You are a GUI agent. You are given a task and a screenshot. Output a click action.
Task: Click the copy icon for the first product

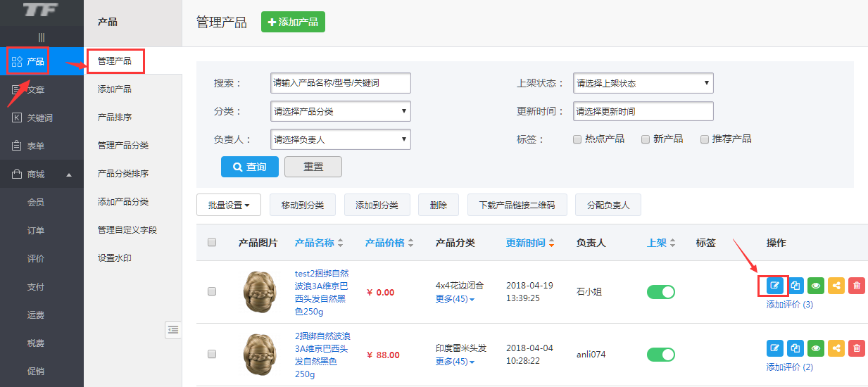point(795,286)
